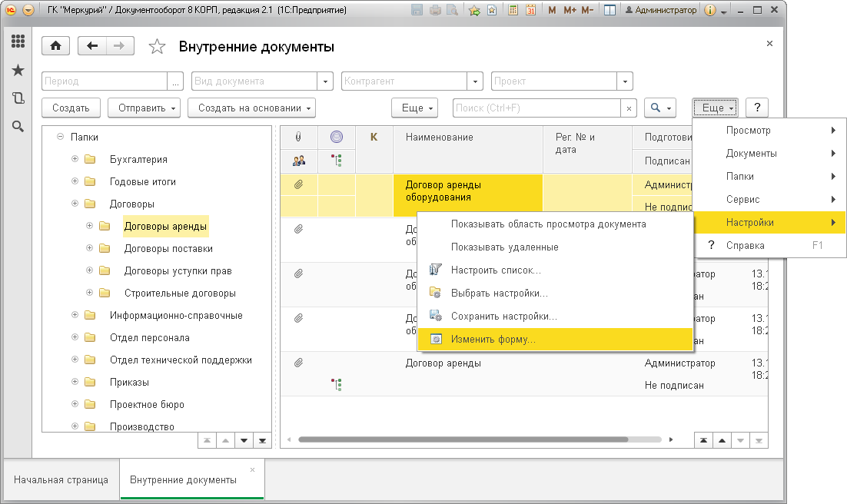Open the period picker ellipsis button
The width and height of the screenshot is (847, 504).
tap(175, 81)
